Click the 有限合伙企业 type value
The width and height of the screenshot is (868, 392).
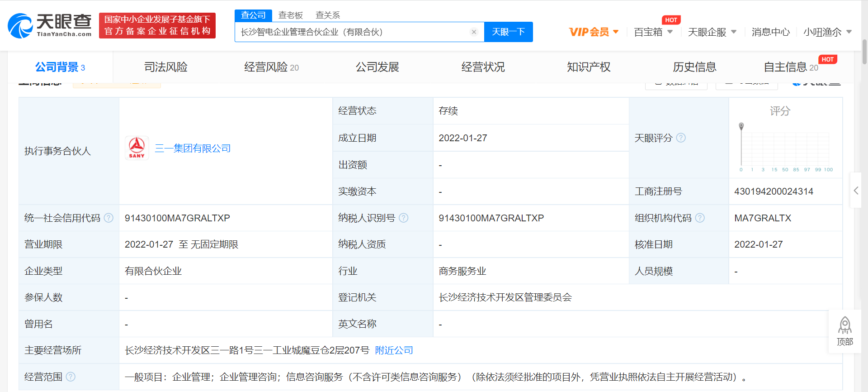pyautogui.click(x=153, y=271)
